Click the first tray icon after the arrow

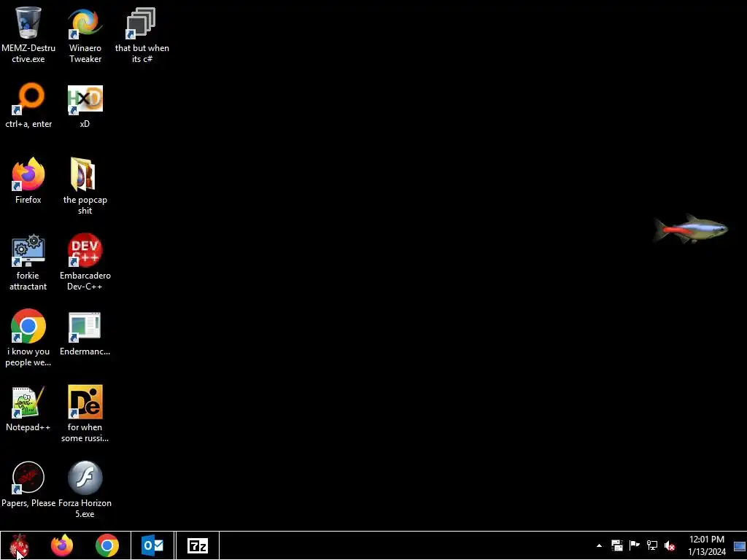(x=617, y=545)
